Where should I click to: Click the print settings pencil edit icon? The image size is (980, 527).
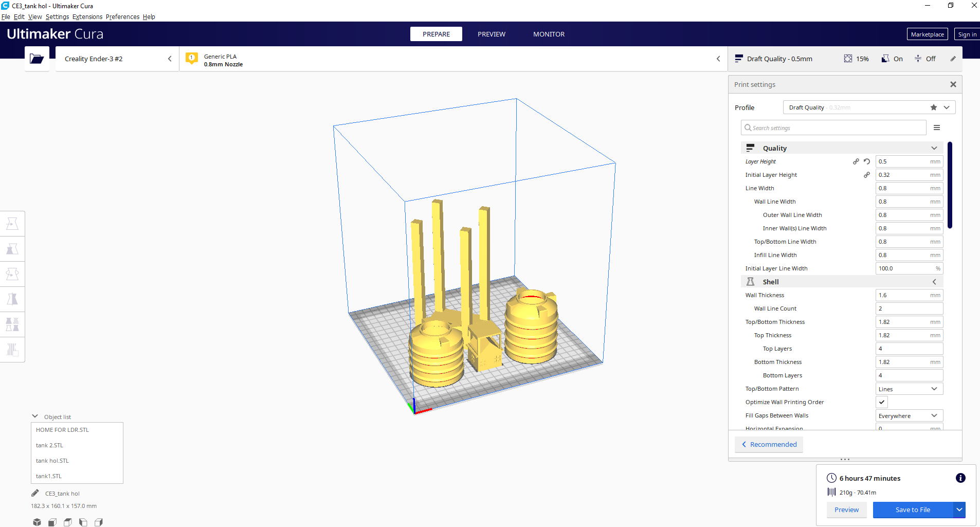[x=953, y=59]
